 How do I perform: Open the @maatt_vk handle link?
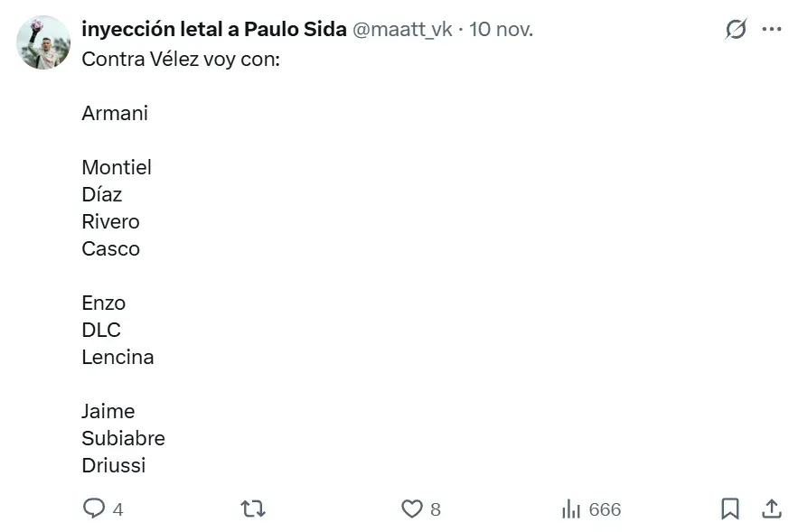click(401, 29)
